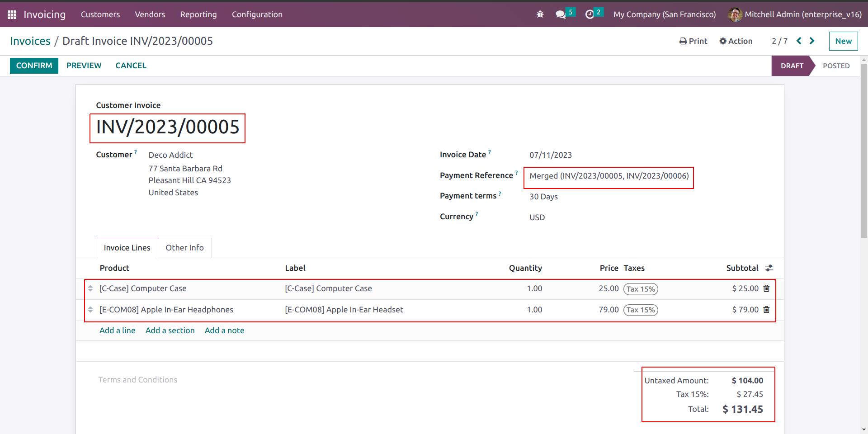Open the apps grid menu icon
This screenshot has width=868, height=434.
12,14
